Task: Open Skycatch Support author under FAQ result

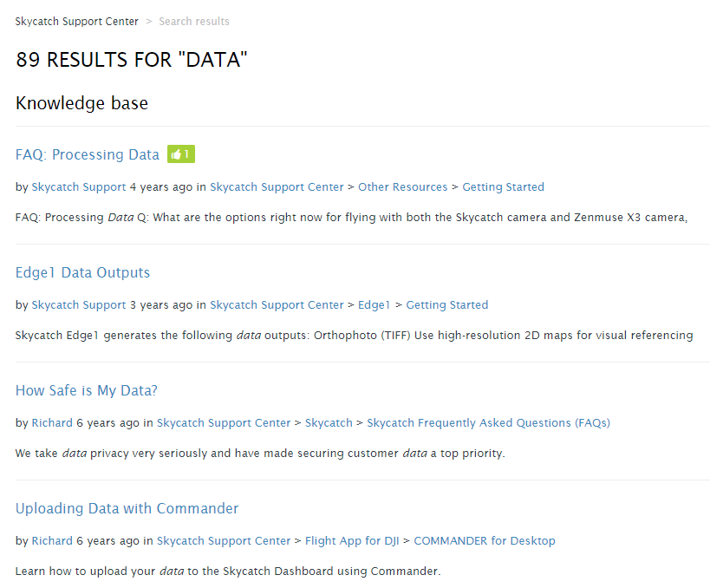Action: (79, 187)
